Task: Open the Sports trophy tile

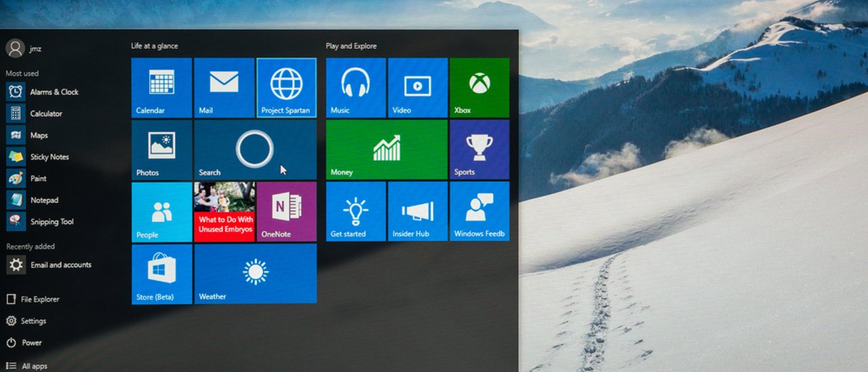Action: coord(479,149)
